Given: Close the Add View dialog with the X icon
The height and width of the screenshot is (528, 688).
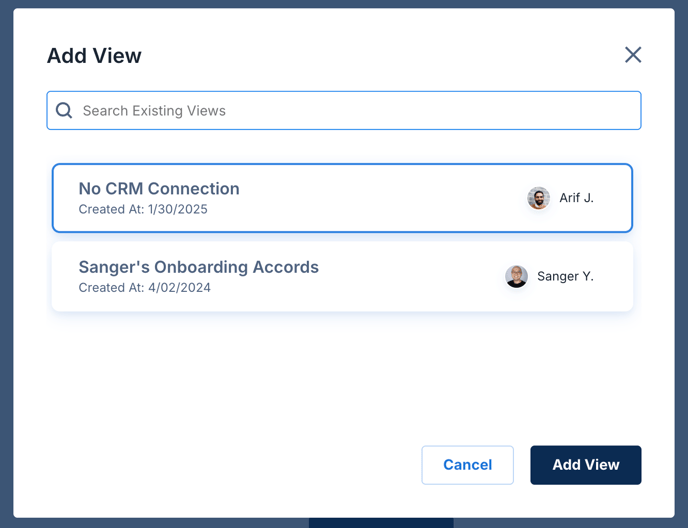Looking at the screenshot, I should pyautogui.click(x=633, y=55).
